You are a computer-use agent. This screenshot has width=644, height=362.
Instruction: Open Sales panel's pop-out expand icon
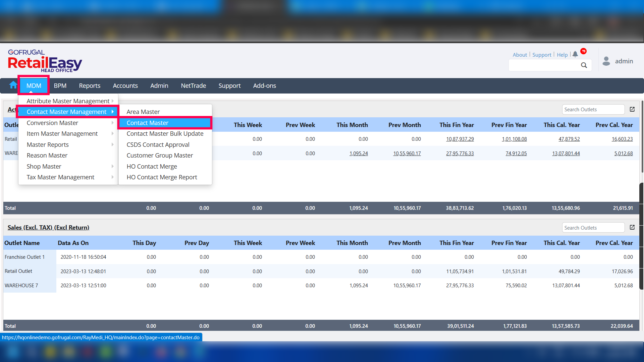[x=632, y=228]
